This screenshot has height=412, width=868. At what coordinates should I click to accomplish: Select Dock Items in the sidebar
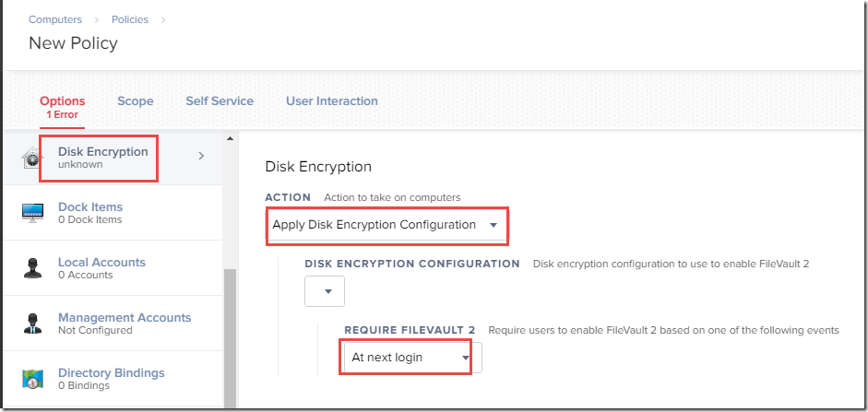coord(113,212)
